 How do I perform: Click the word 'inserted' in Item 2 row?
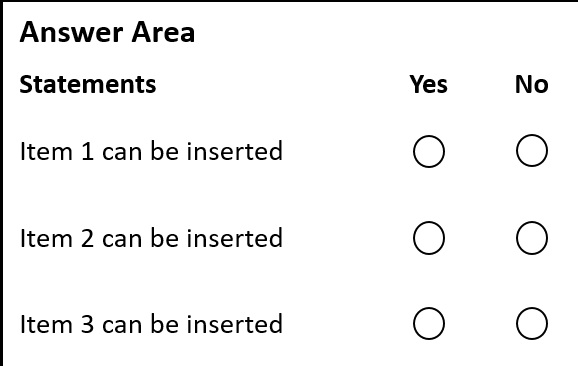click(x=235, y=238)
